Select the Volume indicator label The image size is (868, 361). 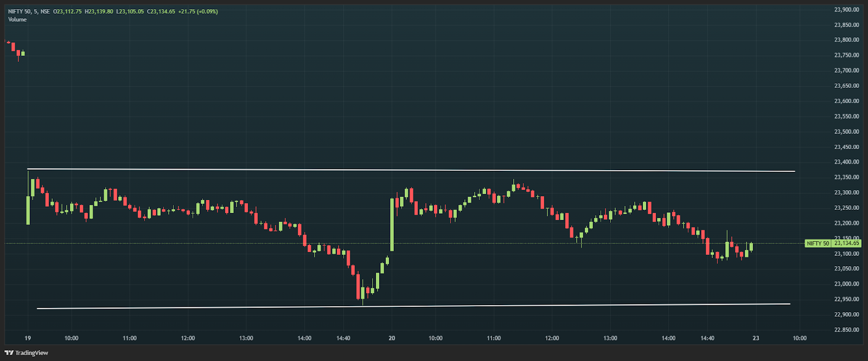(x=17, y=20)
